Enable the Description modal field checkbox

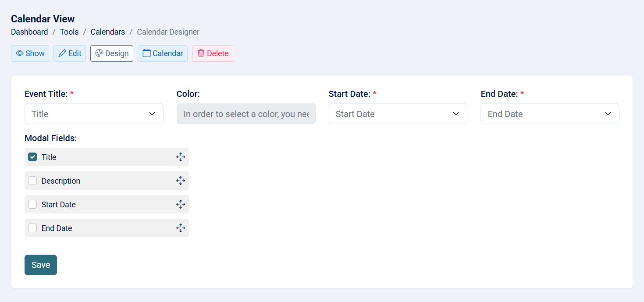pyautogui.click(x=32, y=181)
